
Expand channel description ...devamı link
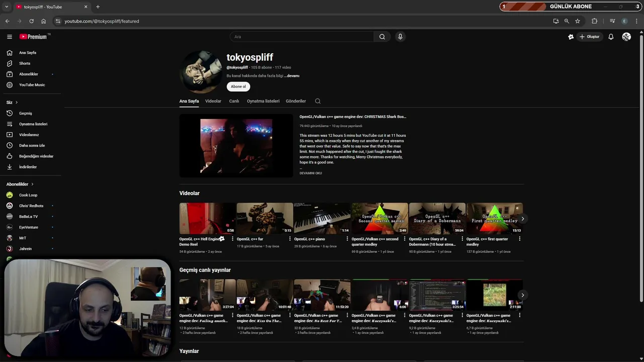tap(292, 76)
